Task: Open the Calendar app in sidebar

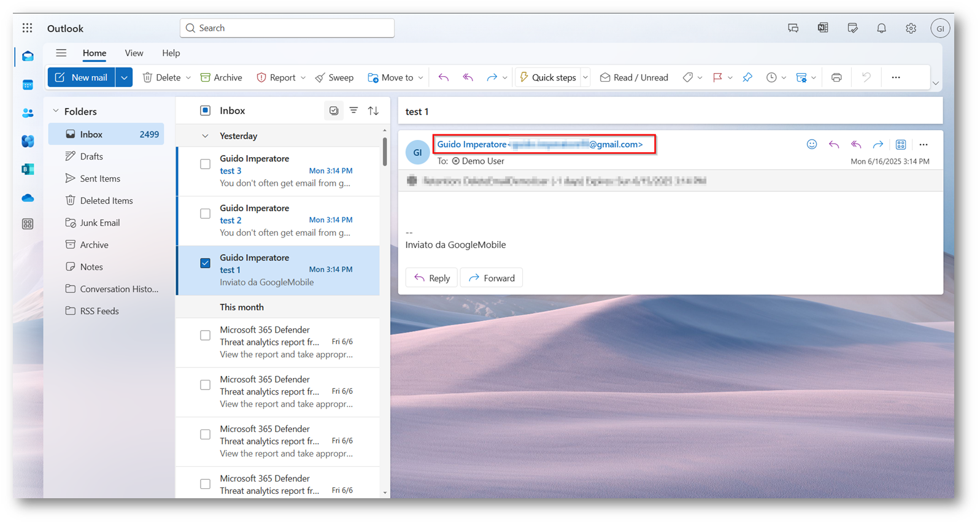Action: [x=28, y=85]
